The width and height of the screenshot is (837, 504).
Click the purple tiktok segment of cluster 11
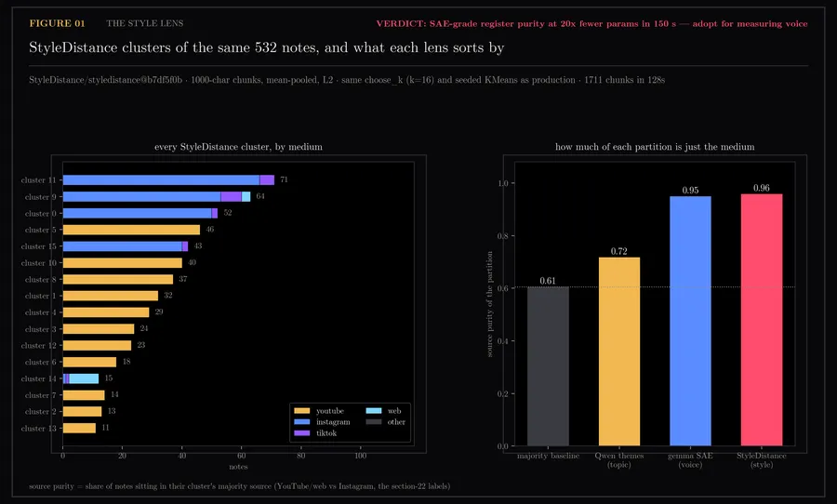[x=267, y=179]
